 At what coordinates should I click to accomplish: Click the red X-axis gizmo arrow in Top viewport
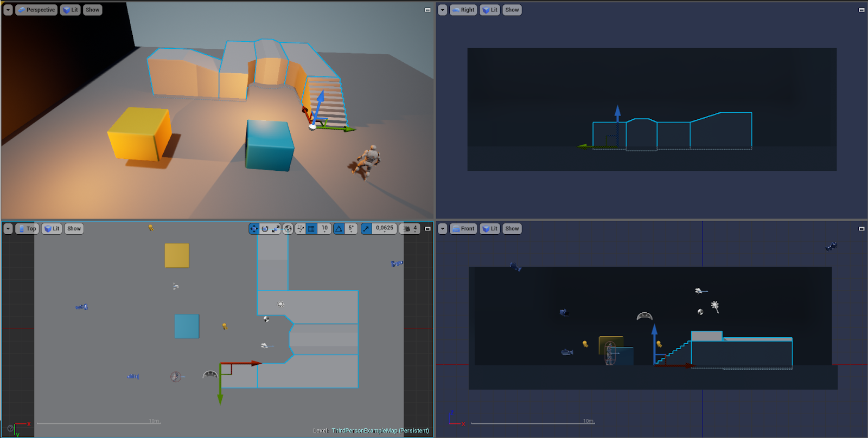pos(241,363)
